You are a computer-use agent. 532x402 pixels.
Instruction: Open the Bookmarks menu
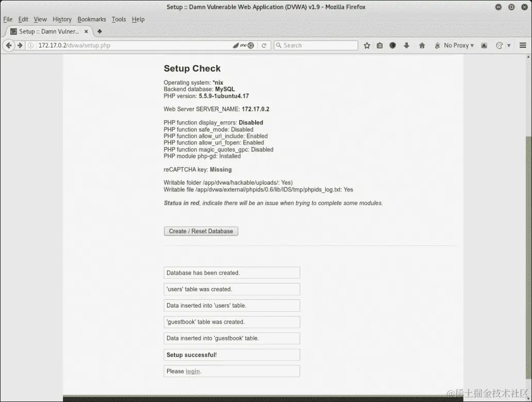pos(92,20)
